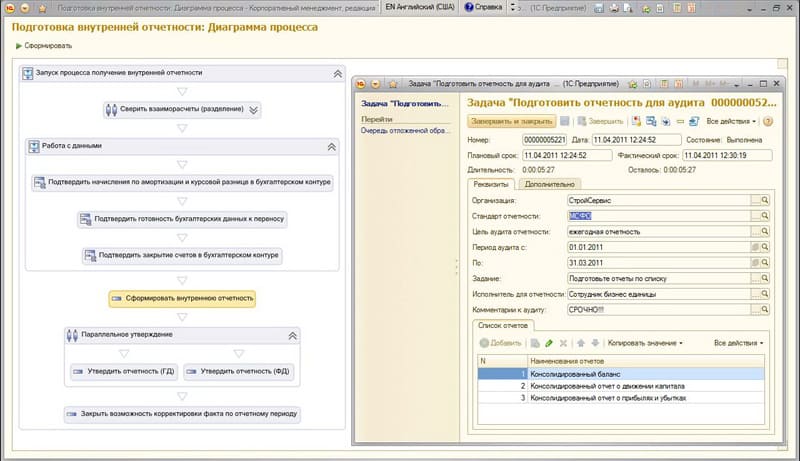The image size is (800, 461).
Task: Collapse the Работа с данными group
Action: [x=332, y=147]
